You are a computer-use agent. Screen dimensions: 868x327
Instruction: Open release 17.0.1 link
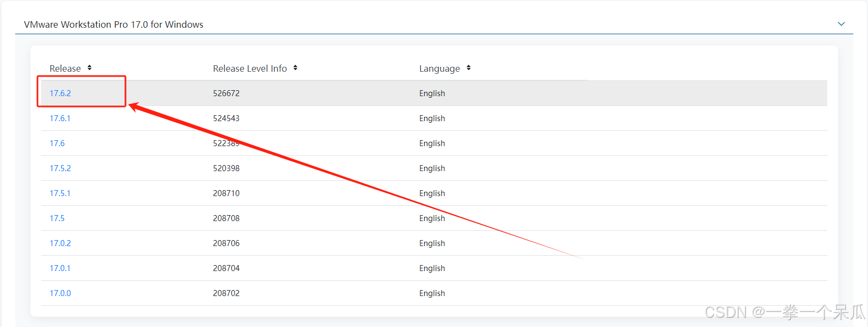tap(60, 268)
